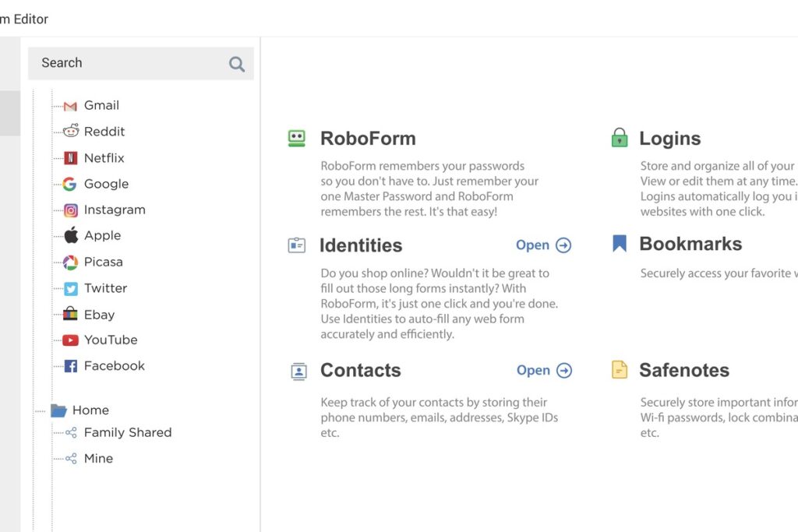Pick the Apple login entry

pyautogui.click(x=102, y=235)
